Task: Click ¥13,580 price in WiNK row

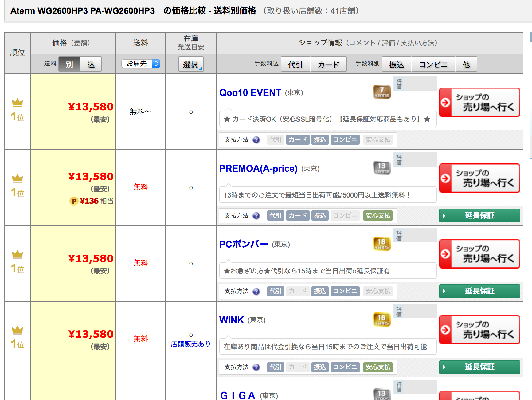Action: [91, 334]
